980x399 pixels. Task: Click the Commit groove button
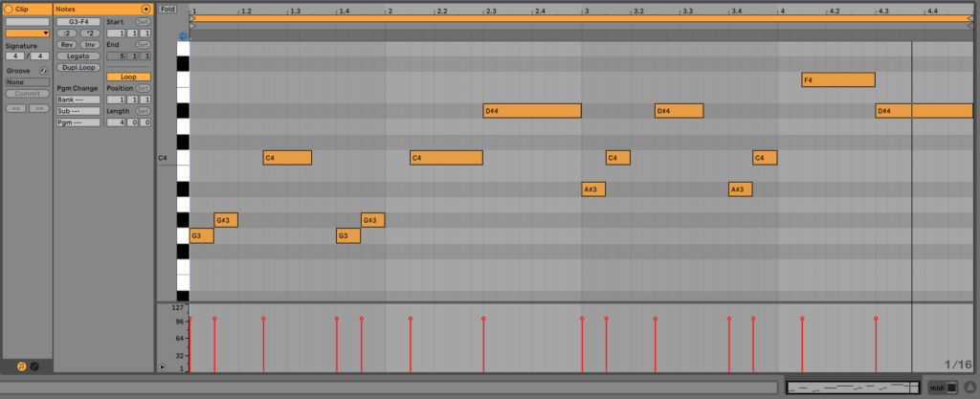[28, 94]
